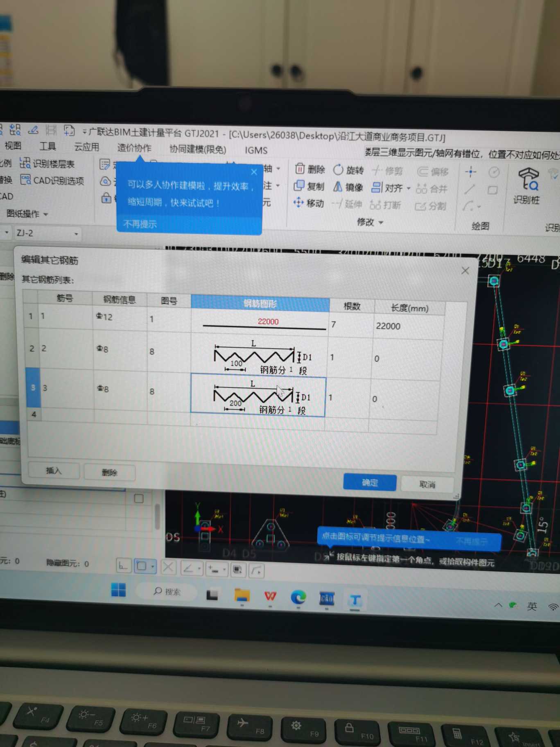Open the 造价协作 menu tab

[134, 148]
